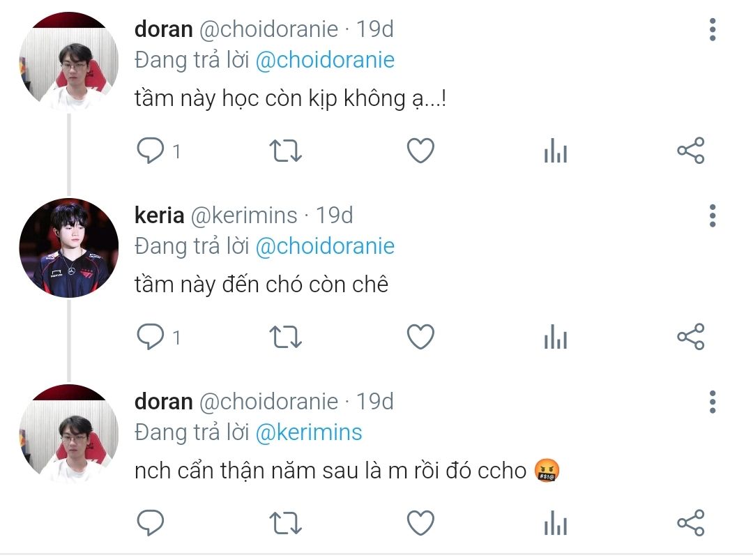
Task: Open keria's display name profile
Action: [x=159, y=215]
